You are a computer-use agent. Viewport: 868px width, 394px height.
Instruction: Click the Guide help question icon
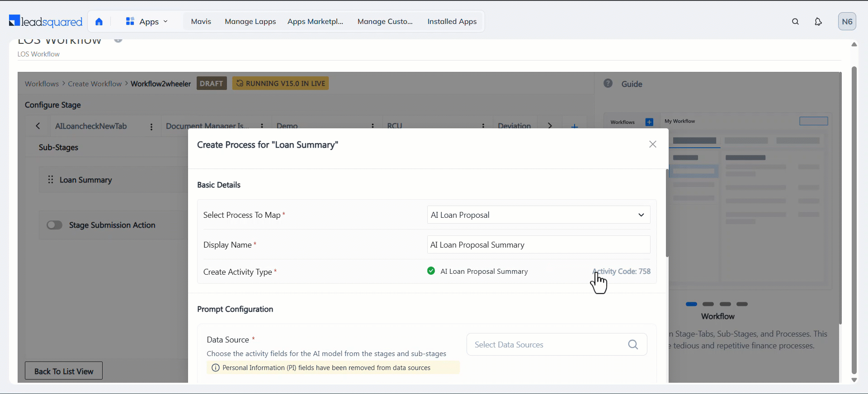(x=608, y=83)
